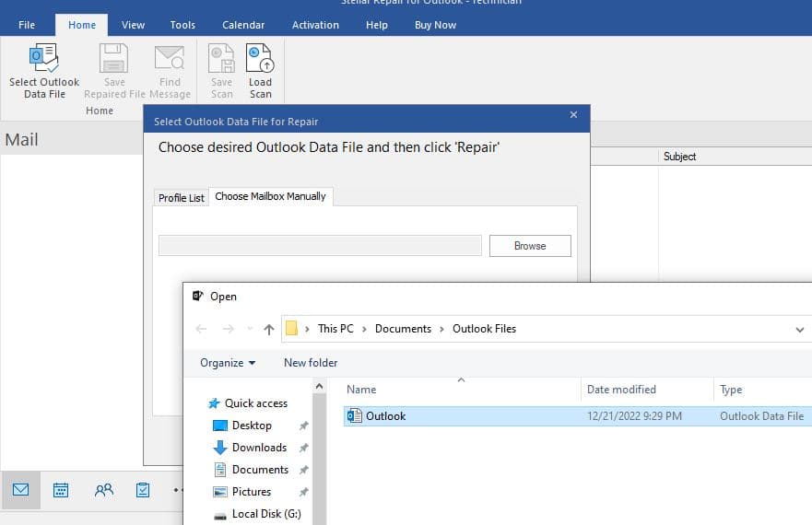Click the Find Message ribbon icon
The height and width of the screenshot is (525, 812).
(x=170, y=58)
